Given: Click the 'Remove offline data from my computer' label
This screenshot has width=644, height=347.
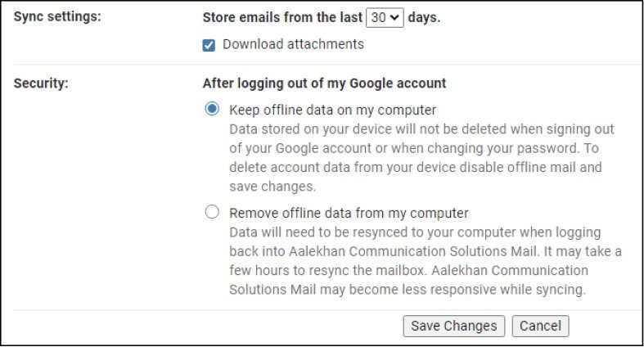Looking at the screenshot, I should 349,214.
